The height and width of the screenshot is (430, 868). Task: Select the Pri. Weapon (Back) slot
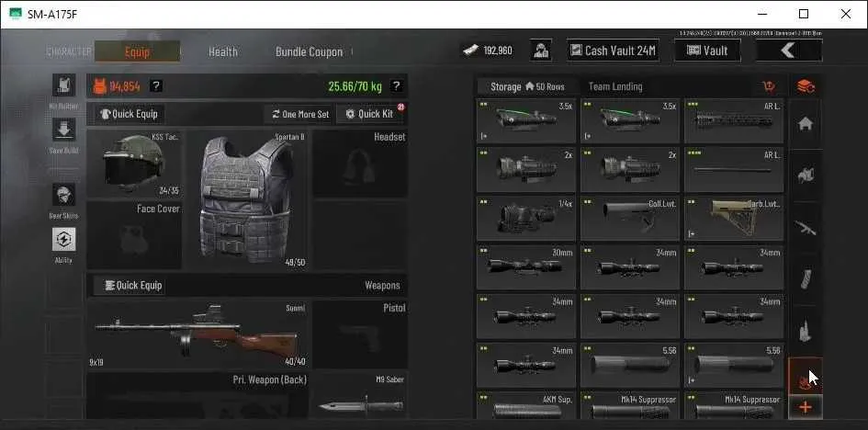197,395
